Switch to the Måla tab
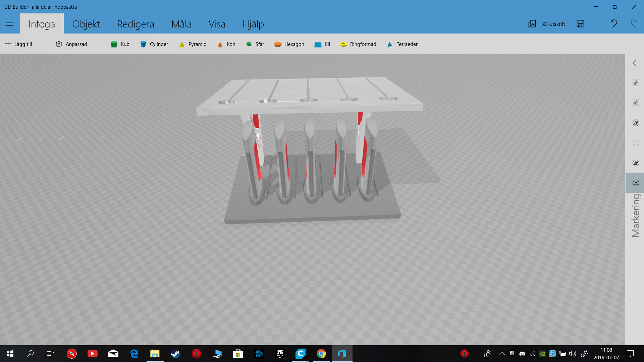The image size is (644, 362). coord(181,24)
